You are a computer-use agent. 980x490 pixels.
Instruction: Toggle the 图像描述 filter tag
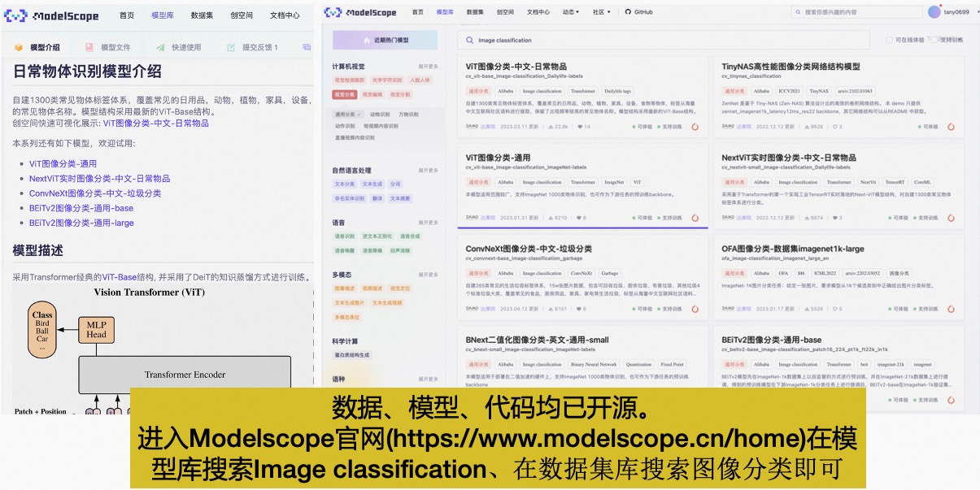(344, 288)
